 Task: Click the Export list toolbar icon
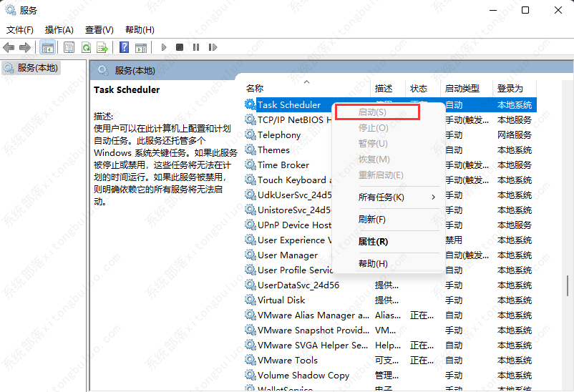tap(102, 47)
